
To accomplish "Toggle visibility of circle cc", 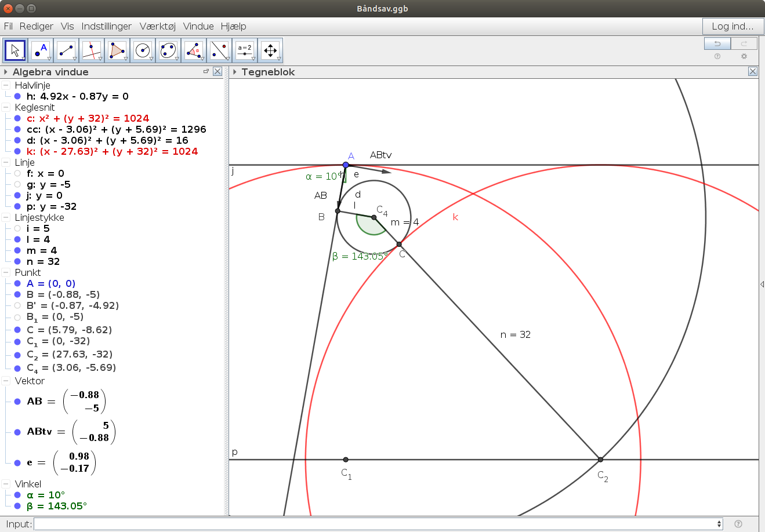I will click(17, 129).
